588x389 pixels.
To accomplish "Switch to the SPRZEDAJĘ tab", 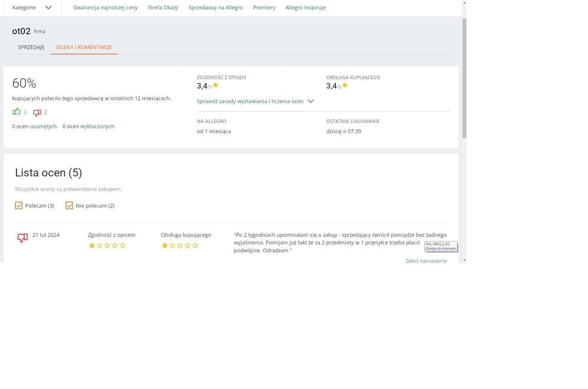I will coord(31,47).
